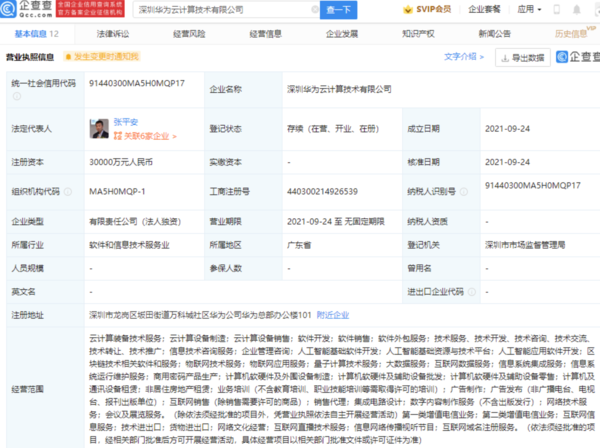Open 关联6家企业 link
Screen dimensions: 600x448
pyautogui.click(x=145, y=136)
